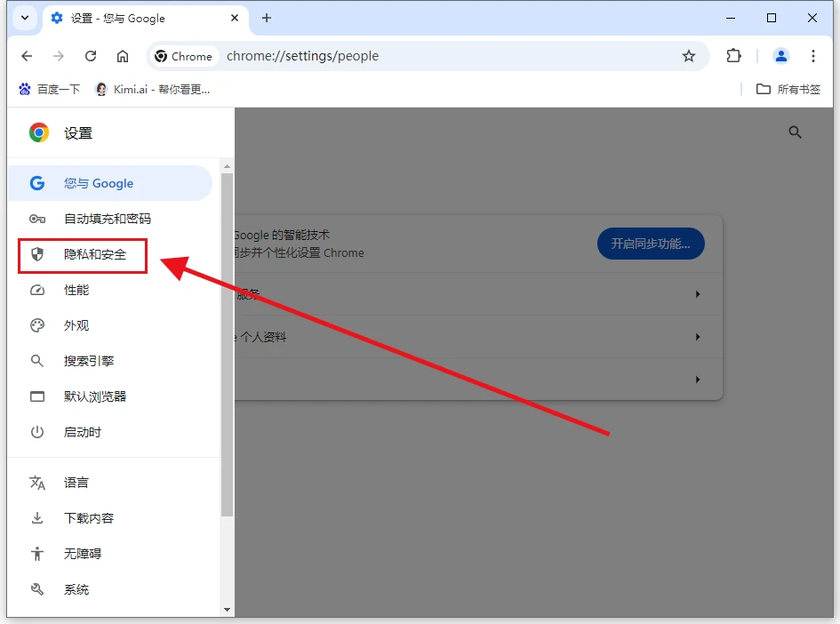Open the home page
Viewport: 840px width, 624px height.
[x=123, y=56]
